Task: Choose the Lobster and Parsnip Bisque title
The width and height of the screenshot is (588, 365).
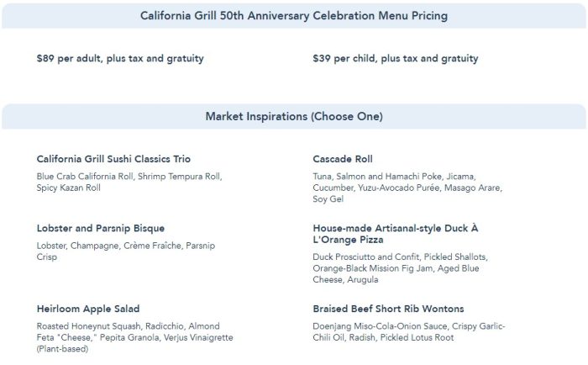Action: point(101,228)
